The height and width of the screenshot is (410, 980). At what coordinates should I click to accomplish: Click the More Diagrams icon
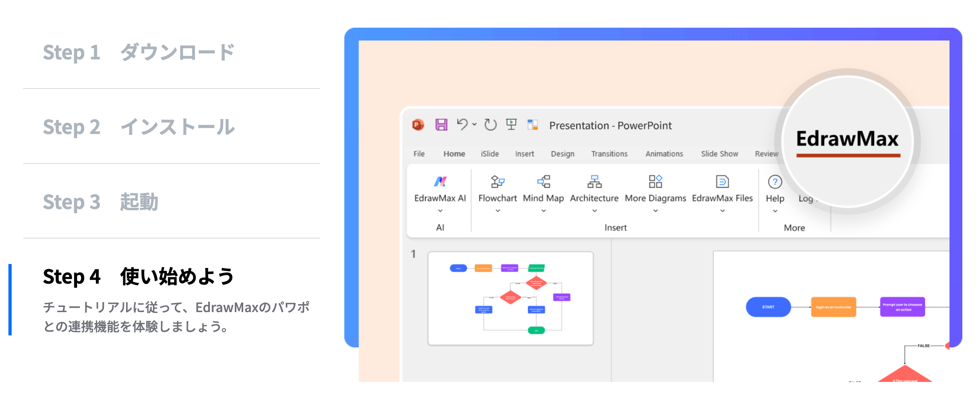[655, 182]
